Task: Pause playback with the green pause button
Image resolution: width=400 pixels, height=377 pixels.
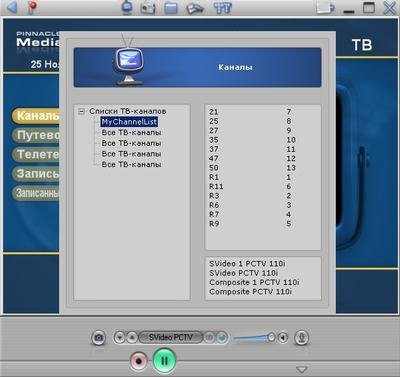Action: [164, 360]
